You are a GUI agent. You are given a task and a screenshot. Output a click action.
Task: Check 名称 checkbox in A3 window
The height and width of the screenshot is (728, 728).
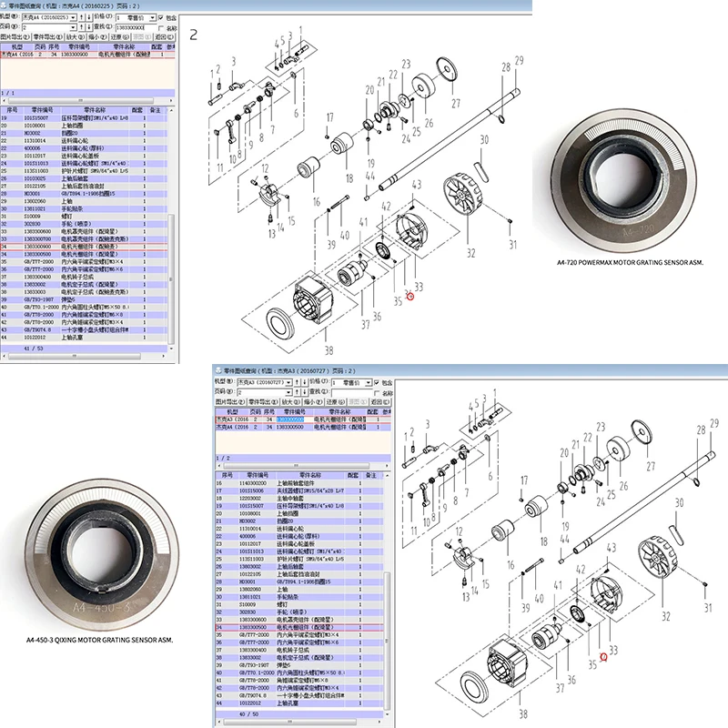point(377,393)
